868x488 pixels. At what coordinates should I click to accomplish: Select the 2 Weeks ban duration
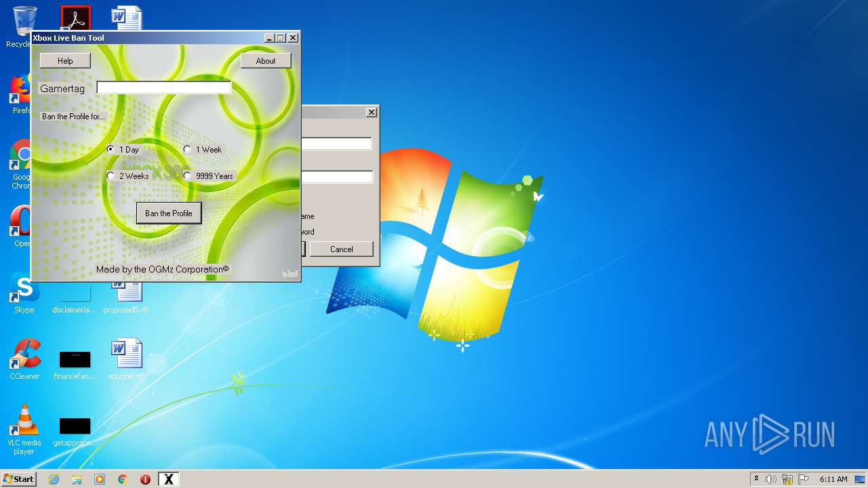[127, 176]
